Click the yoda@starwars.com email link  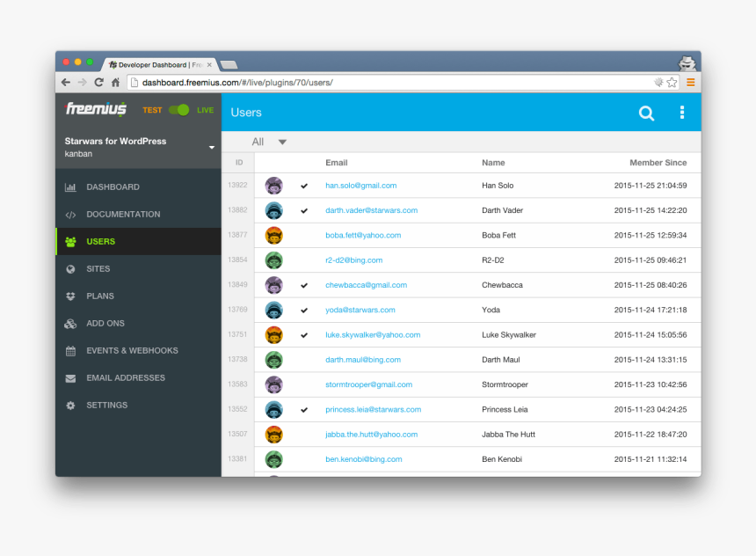point(360,310)
